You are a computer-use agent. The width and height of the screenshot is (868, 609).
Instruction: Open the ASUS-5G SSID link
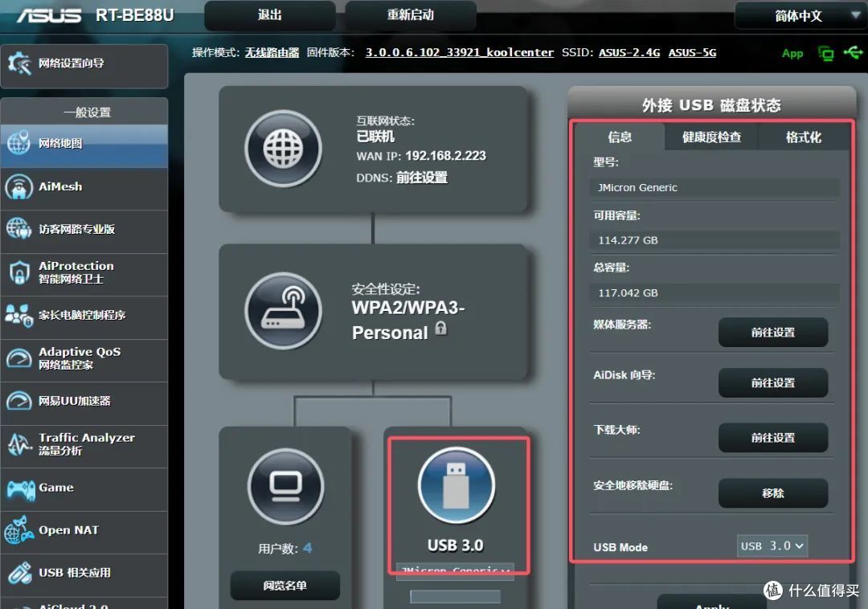[x=692, y=52]
